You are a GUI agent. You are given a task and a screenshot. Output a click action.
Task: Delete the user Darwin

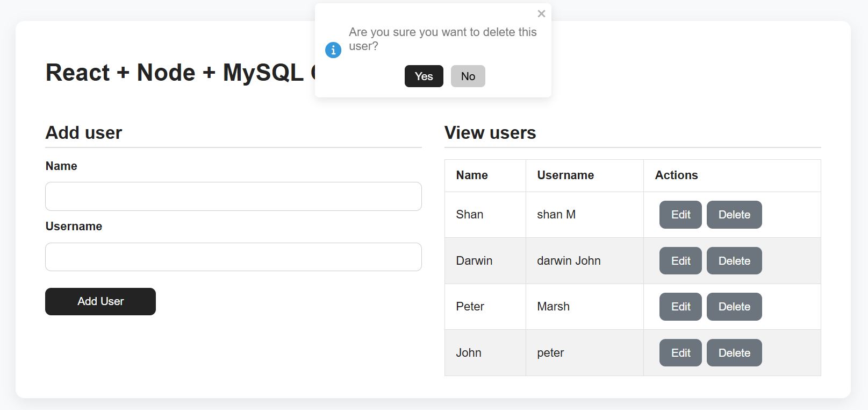(734, 261)
